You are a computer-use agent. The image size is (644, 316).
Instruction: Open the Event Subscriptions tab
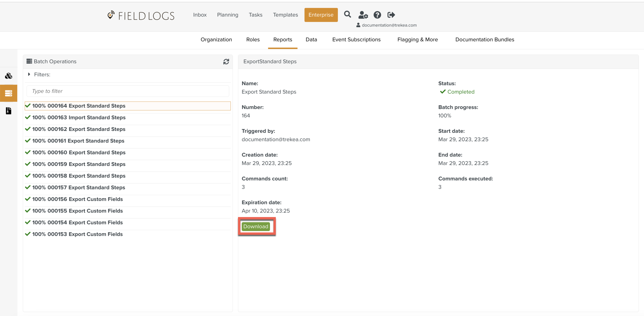click(x=356, y=39)
